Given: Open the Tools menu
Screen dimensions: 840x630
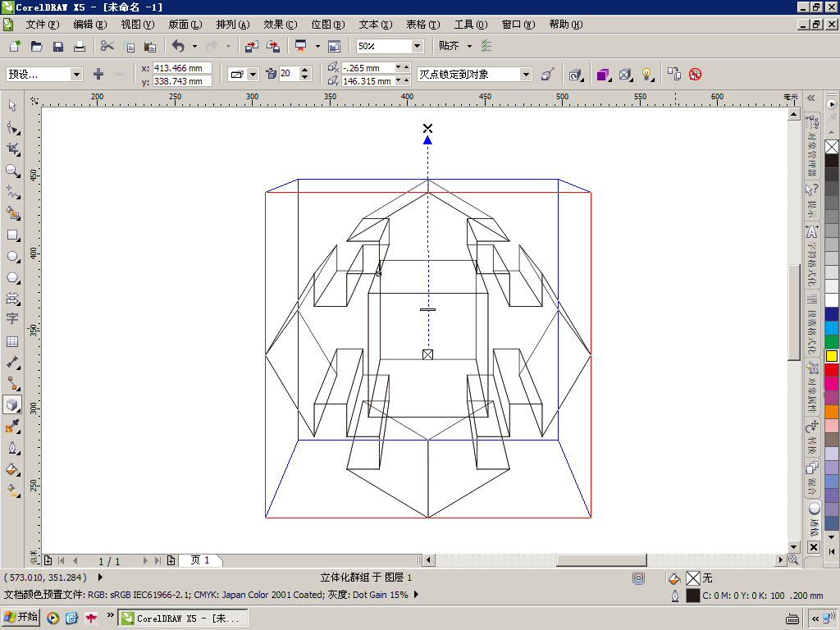Looking at the screenshot, I should (x=470, y=25).
